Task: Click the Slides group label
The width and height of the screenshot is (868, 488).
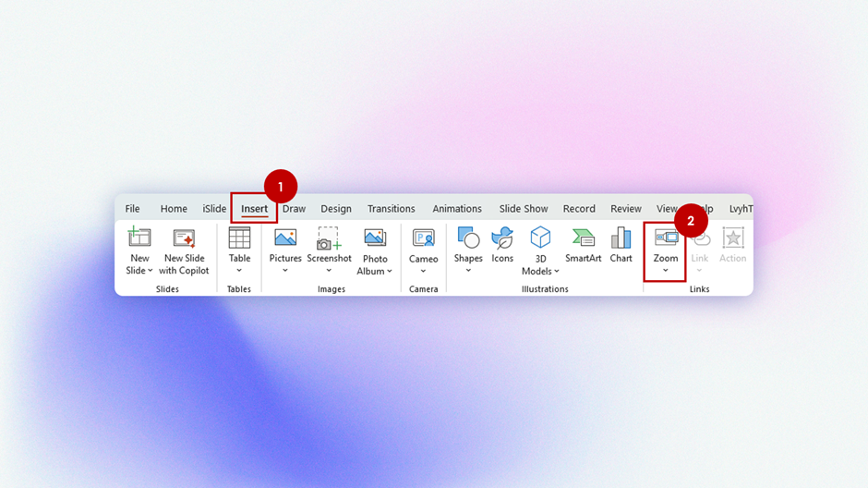Action: pos(167,289)
